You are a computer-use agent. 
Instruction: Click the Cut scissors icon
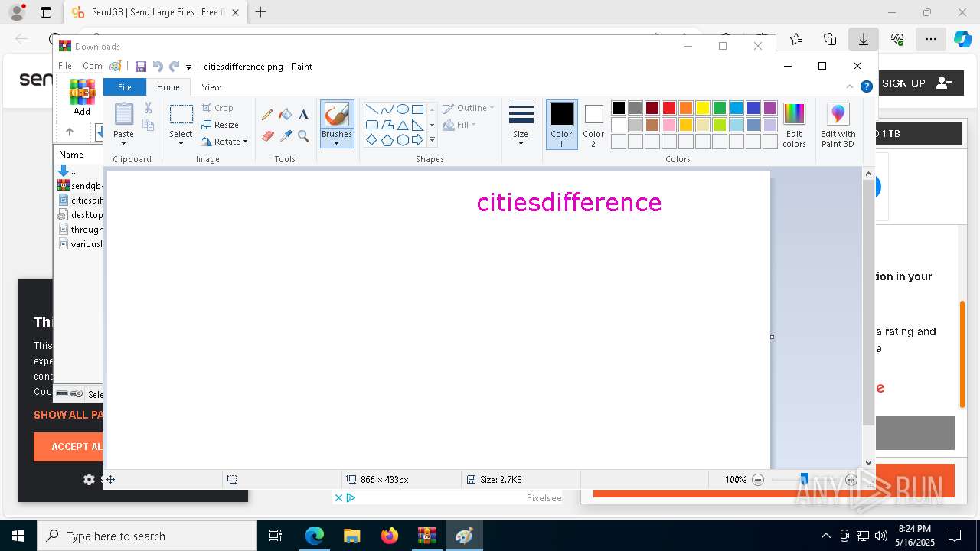148,109
